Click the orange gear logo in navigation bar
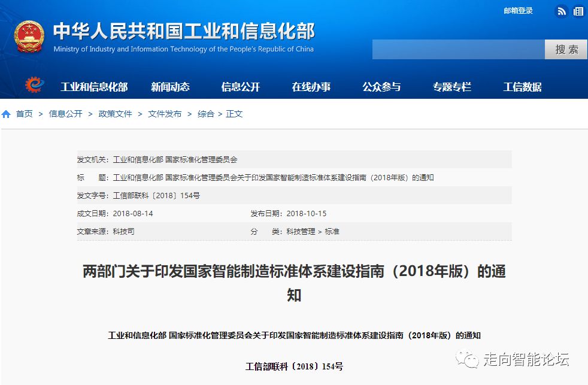588x385 pixels. pos(35,84)
